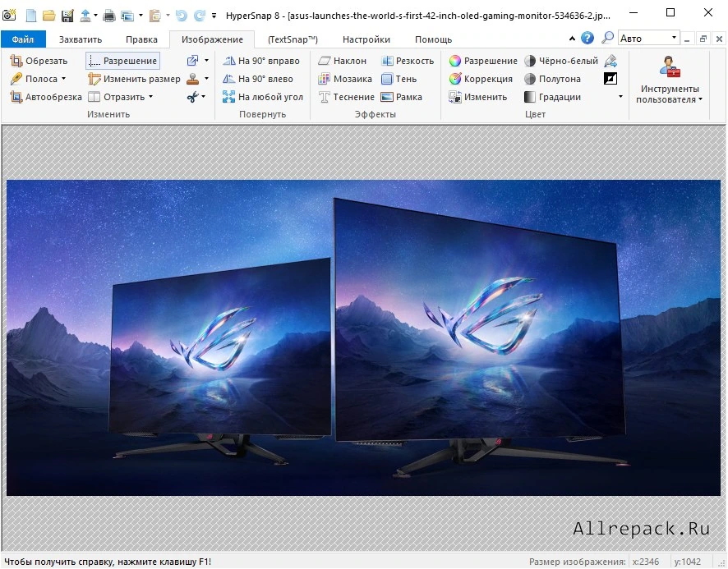Screen dimensions: 728x569
Task: Open Коррекция color correction
Action: point(481,79)
